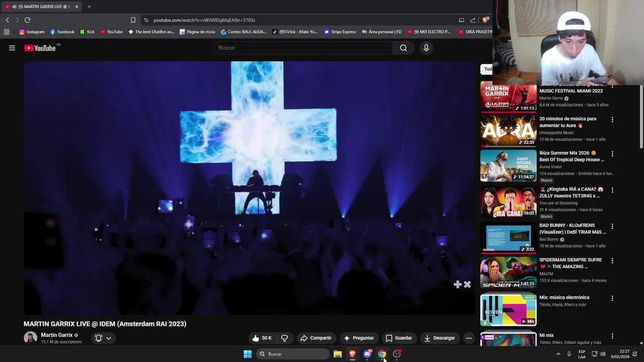Open options for Mi mix playlist
This screenshot has width=644, height=362.
(x=612, y=336)
